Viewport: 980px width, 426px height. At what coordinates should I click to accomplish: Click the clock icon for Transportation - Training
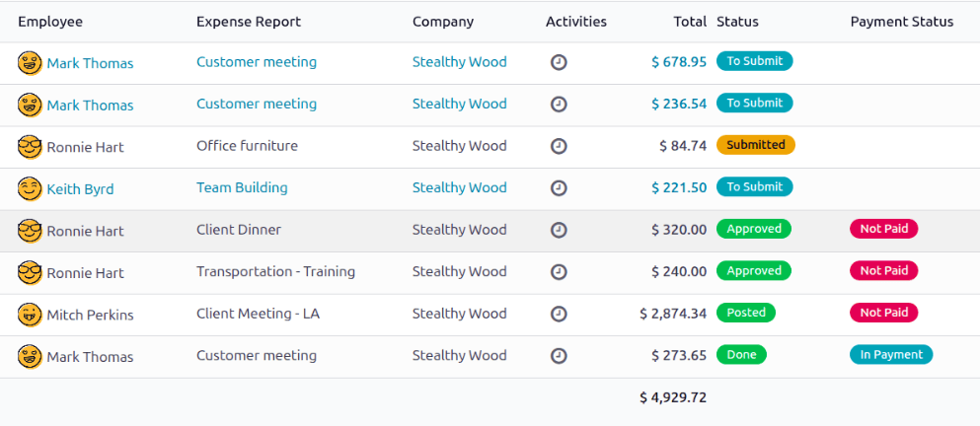coord(559,271)
